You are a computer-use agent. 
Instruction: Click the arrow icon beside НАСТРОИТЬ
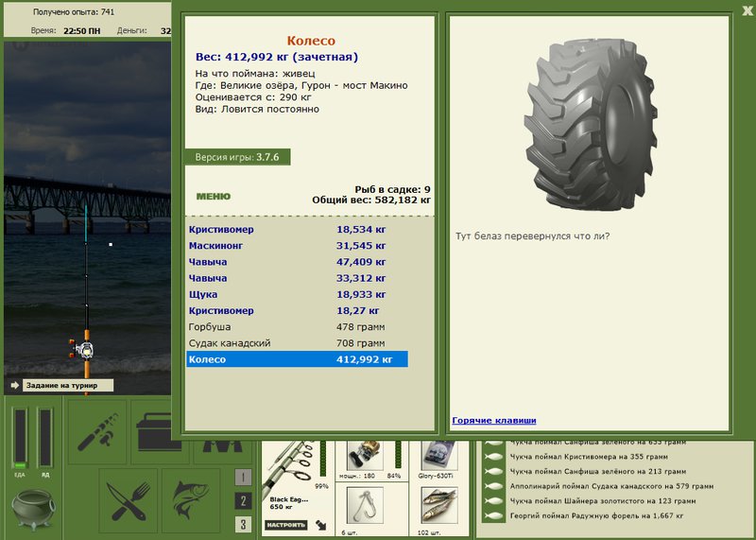pos(320,525)
